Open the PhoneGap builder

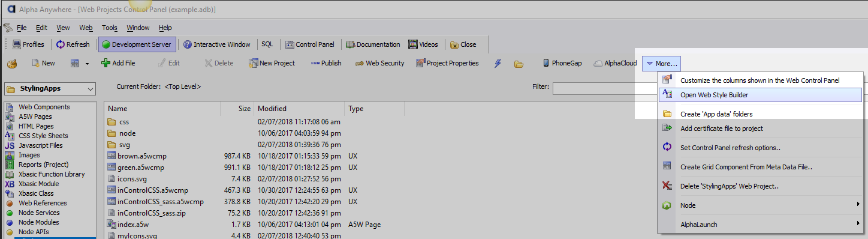[x=562, y=63]
